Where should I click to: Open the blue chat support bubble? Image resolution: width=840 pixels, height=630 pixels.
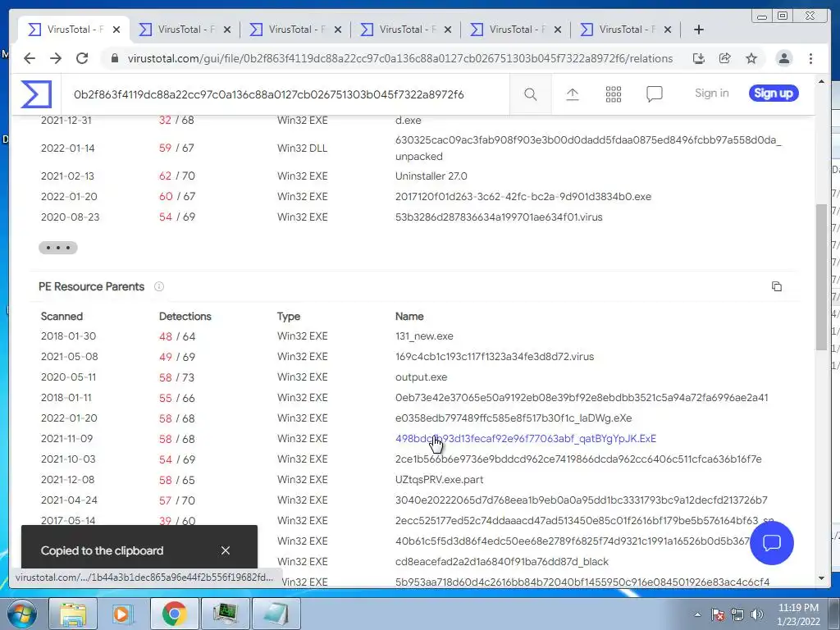(x=771, y=543)
